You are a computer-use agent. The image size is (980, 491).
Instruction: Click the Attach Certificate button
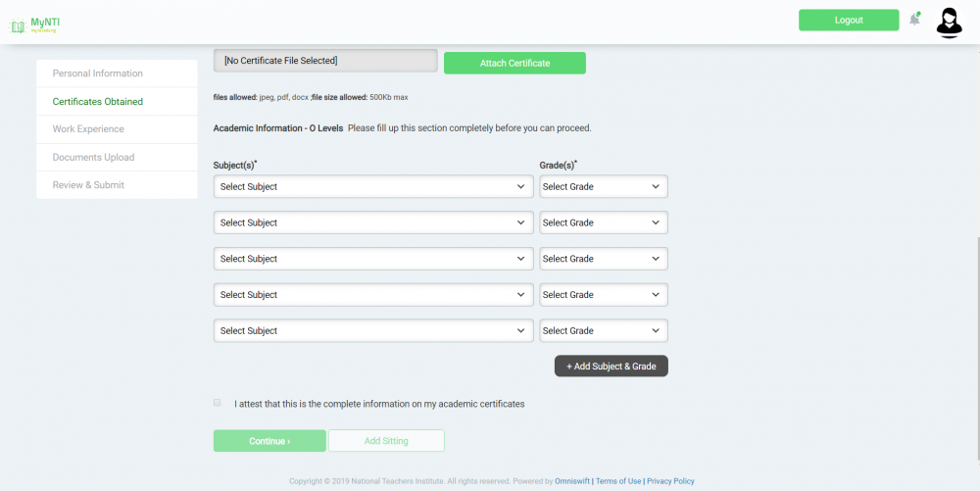pyautogui.click(x=514, y=64)
